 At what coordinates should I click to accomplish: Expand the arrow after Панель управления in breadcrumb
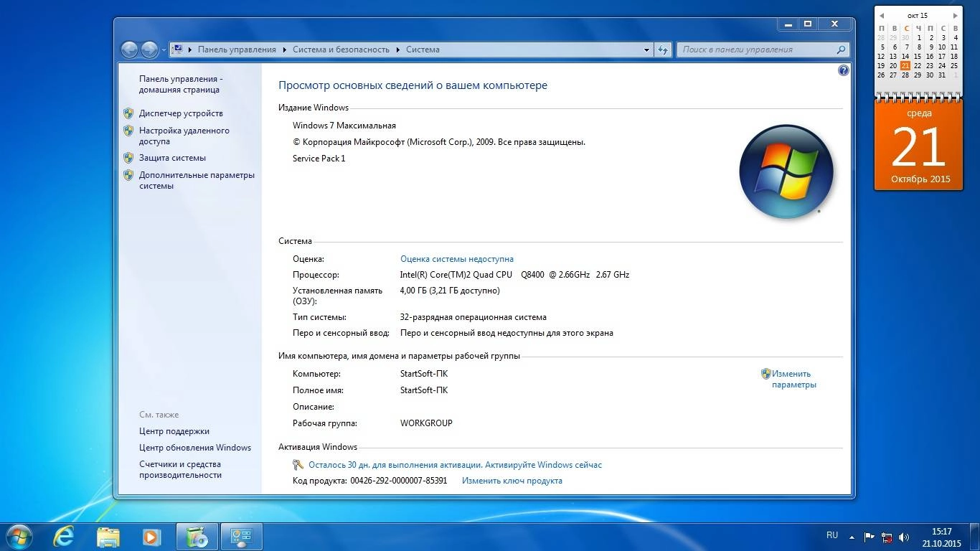[284, 50]
